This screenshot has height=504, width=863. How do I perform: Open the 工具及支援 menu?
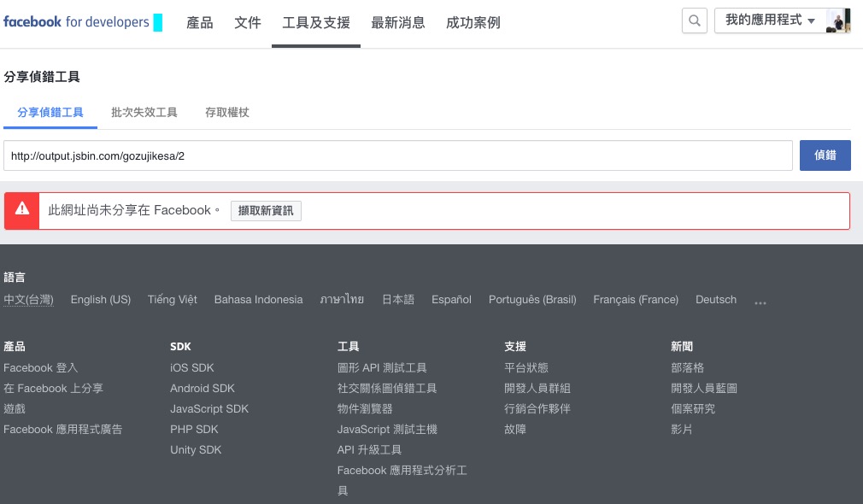(316, 22)
